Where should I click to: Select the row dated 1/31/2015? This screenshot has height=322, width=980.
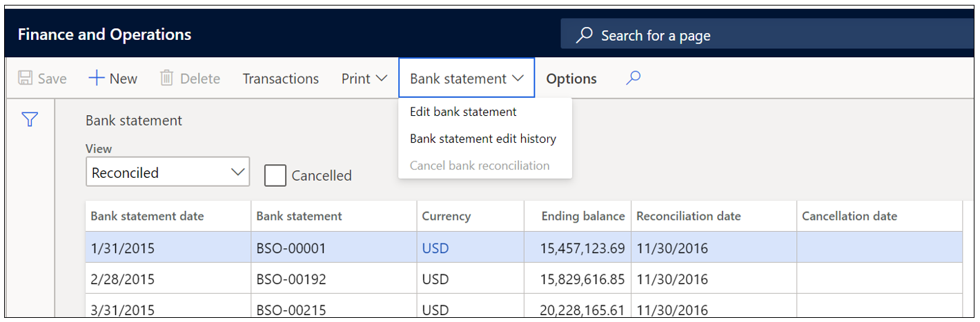pyautogui.click(x=524, y=248)
